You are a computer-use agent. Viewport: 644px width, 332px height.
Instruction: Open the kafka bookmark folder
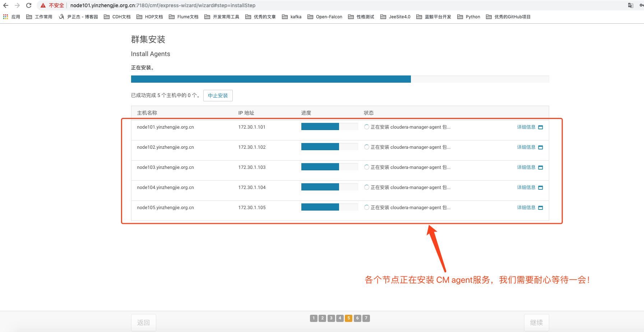[x=292, y=17]
